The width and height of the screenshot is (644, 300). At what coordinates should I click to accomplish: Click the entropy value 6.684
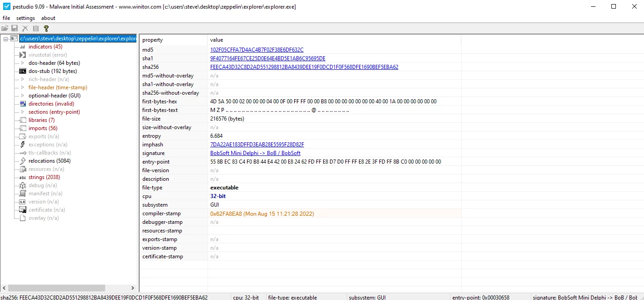coord(217,136)
